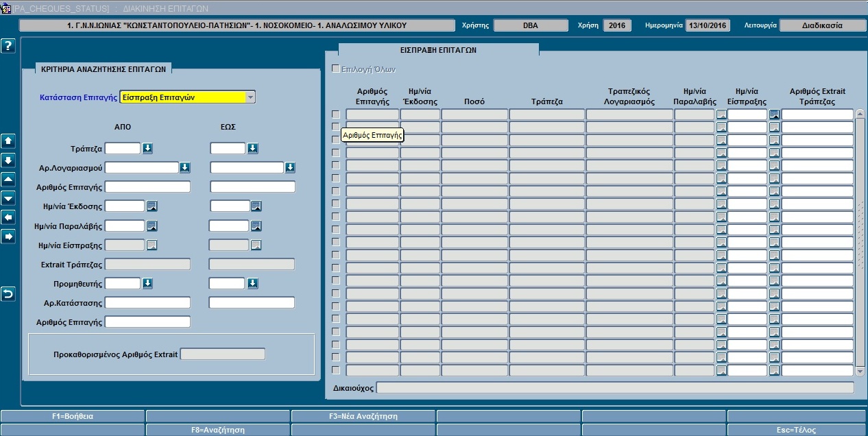868x436 pixels.
Task: Click the application icon in title bar
Action: coord(5,8)
